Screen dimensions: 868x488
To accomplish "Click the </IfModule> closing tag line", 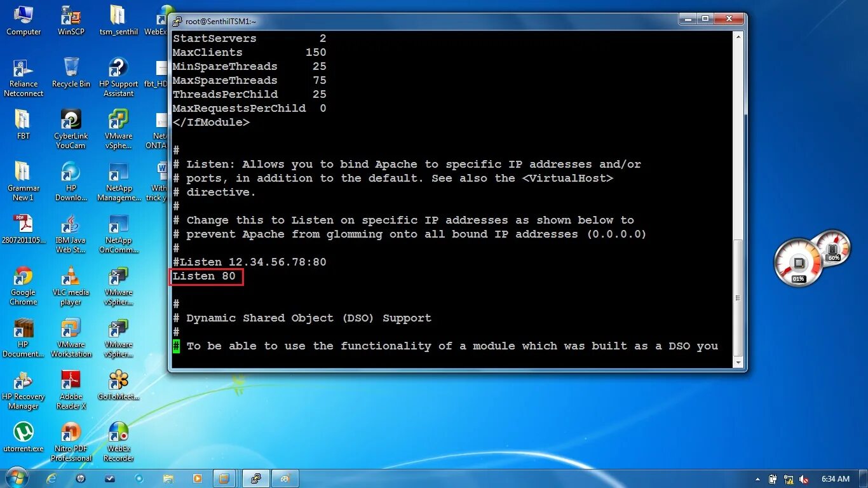I will 211,123.
